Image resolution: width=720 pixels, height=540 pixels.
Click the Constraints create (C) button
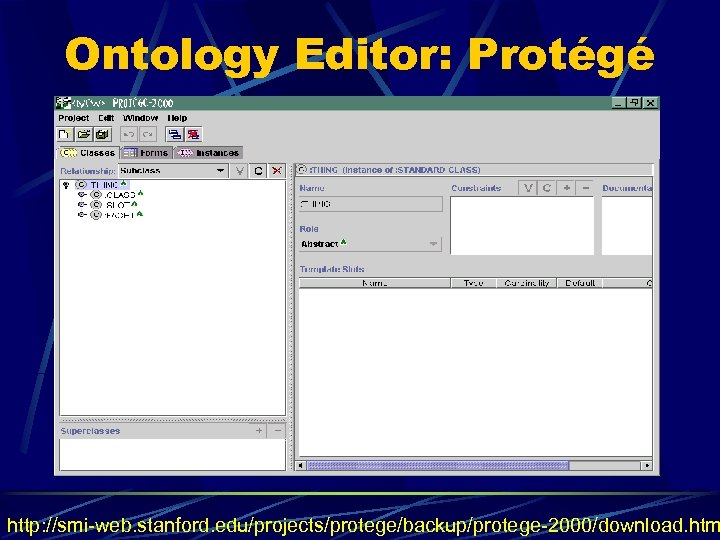(546, 188)
